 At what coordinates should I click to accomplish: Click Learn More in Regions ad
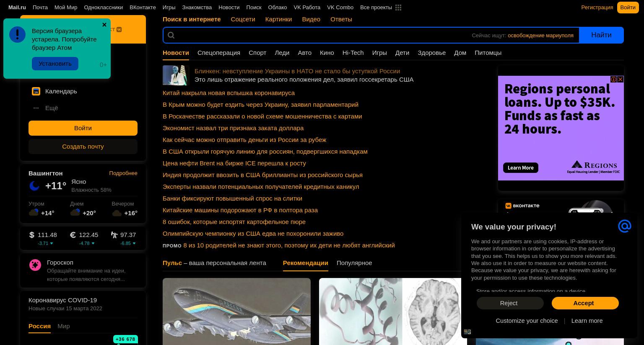[x=521, y=168]
